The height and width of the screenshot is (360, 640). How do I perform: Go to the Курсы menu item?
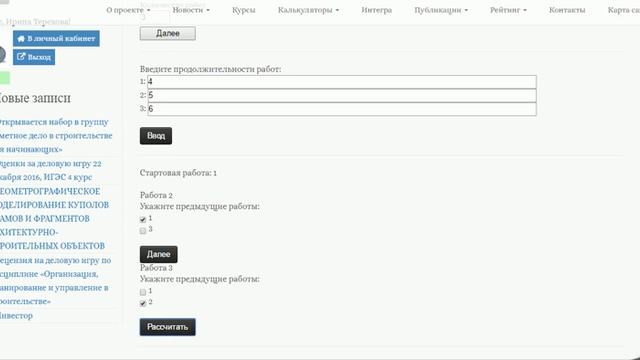pos(244,10)
